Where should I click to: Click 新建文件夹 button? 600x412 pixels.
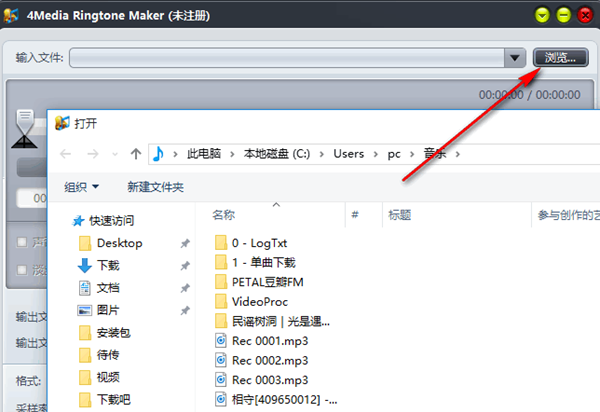click(155, 187)
